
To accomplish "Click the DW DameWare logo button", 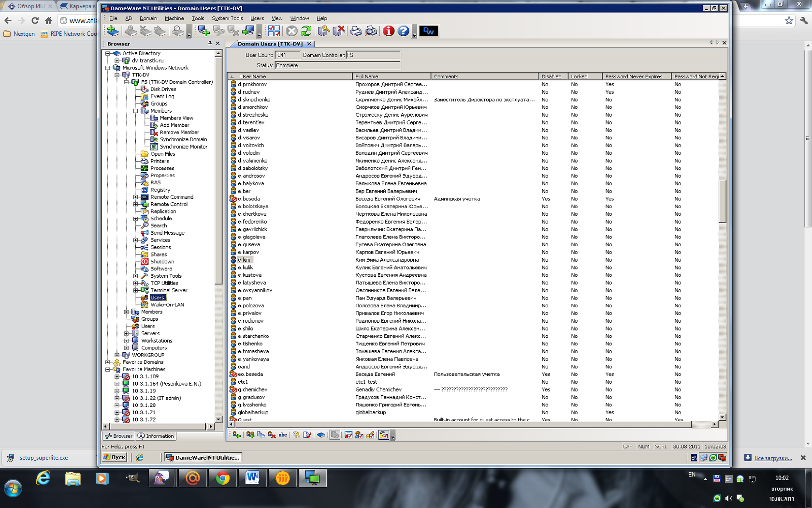I will tap(429, 31).
